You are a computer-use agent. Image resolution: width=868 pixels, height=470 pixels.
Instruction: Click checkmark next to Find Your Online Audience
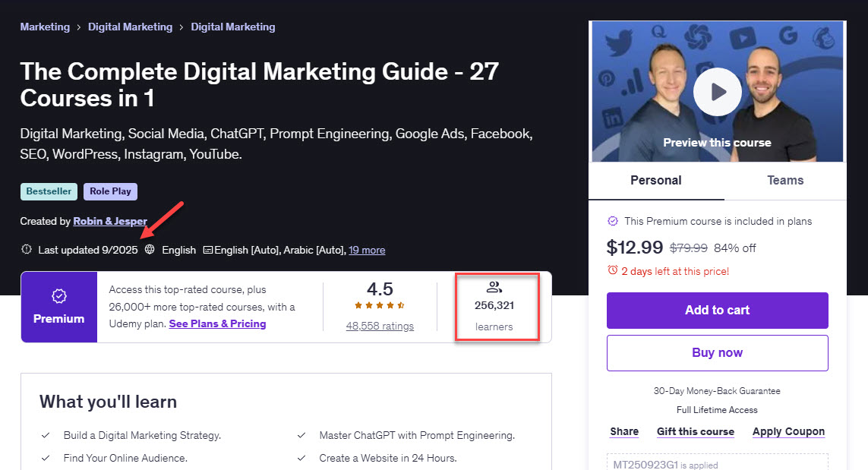pyautogui.click(x=46, y=458)
